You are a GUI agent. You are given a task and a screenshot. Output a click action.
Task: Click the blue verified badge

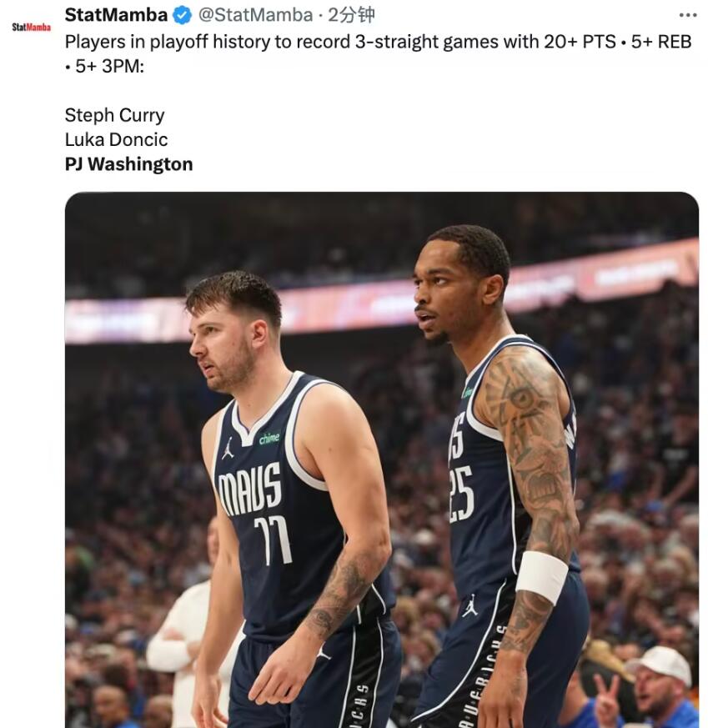pos(182,15)
